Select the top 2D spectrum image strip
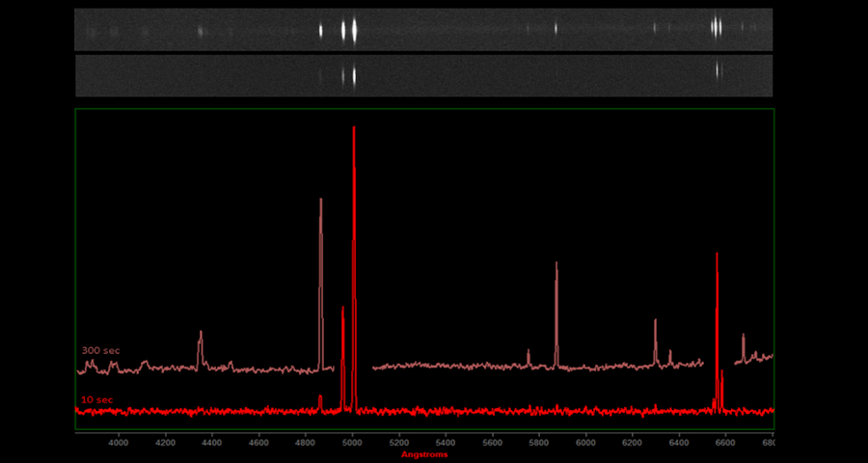Image resolution: width=868 pixels, height=463 pixels. (423, 30)
